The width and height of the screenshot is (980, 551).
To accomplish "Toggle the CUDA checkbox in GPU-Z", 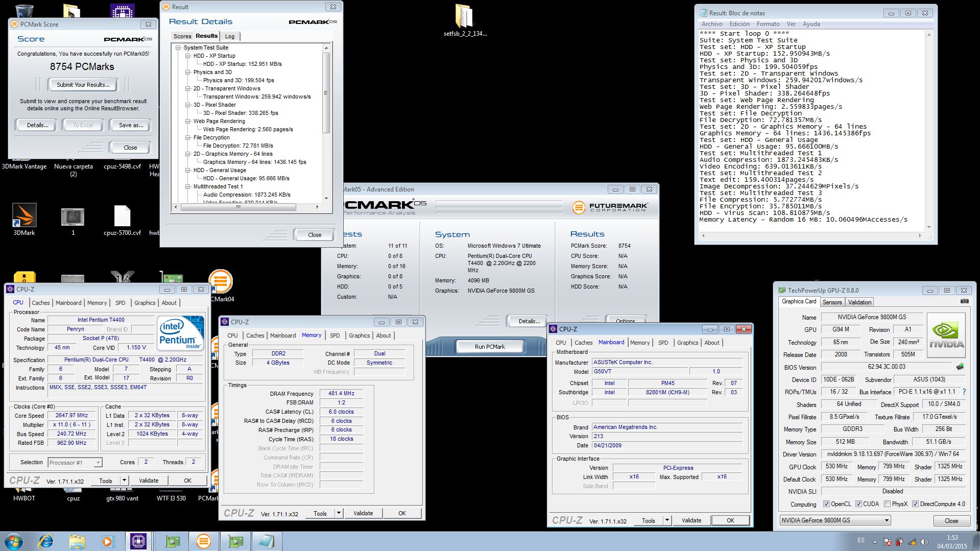I will (858, 504).
